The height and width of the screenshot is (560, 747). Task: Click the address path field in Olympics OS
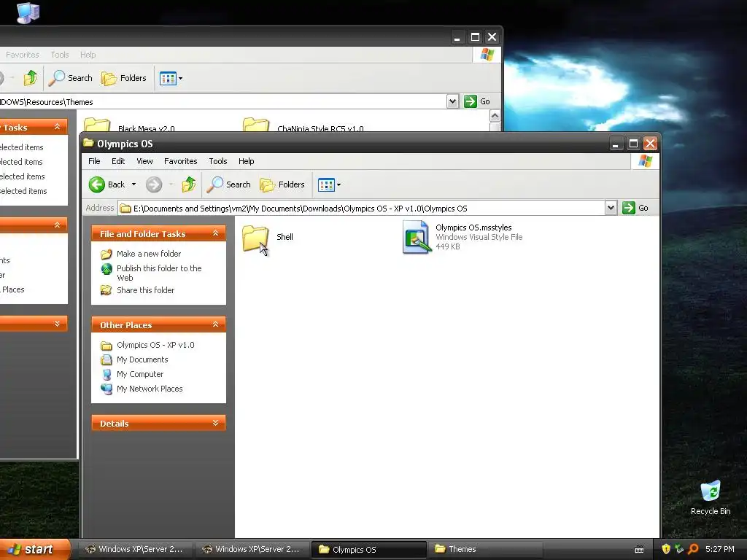point(361,208)
